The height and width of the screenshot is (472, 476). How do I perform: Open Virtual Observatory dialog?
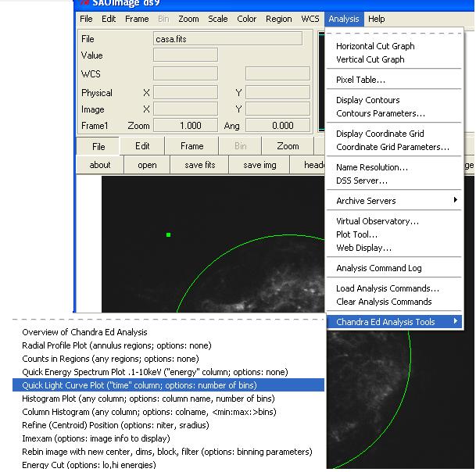[394, 221]
